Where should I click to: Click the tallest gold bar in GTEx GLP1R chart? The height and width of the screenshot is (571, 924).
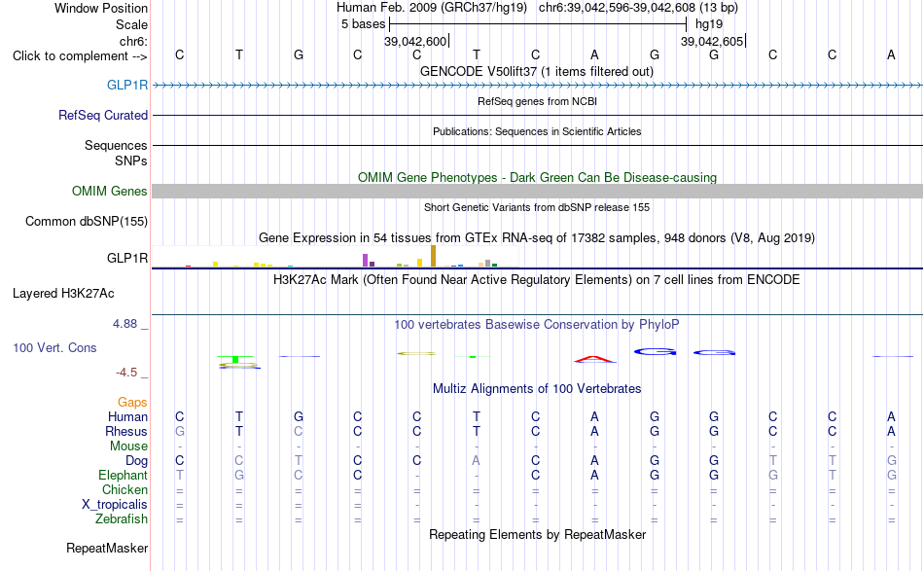433,257
